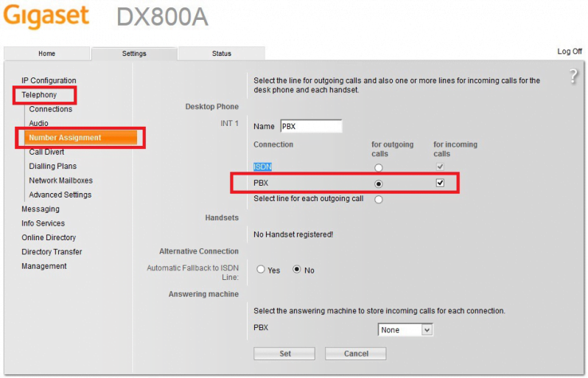The width and height of the screenshot is (588, 378).
Task: Switch to the Settings tab
Action: point(134,54)
